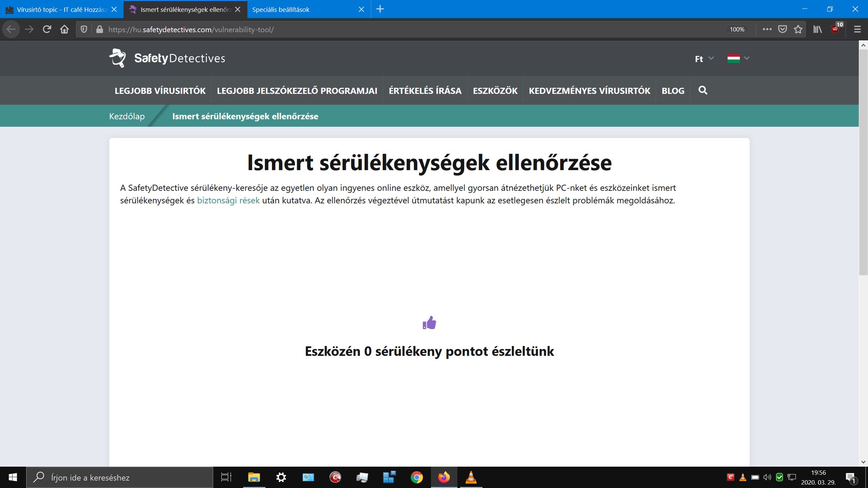
Task: Open Windows Start menu
Action: tap(13, 478)
